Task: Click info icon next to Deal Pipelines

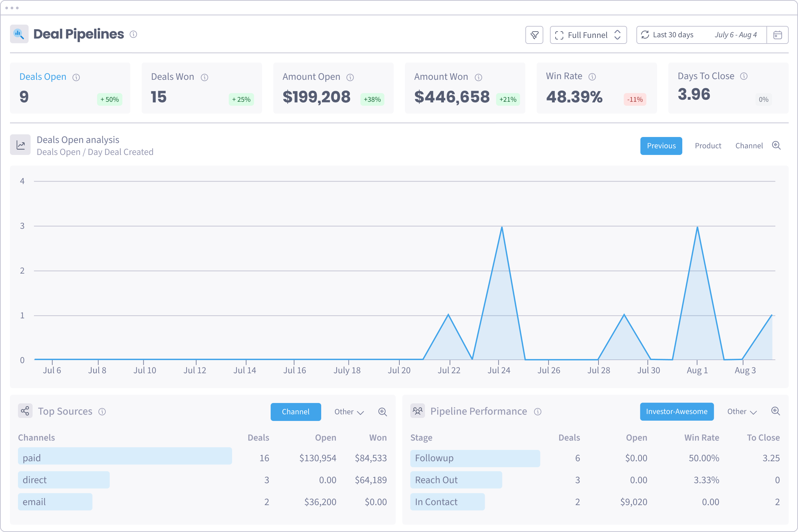Action: pyautogui.click(x=133, y=34)
